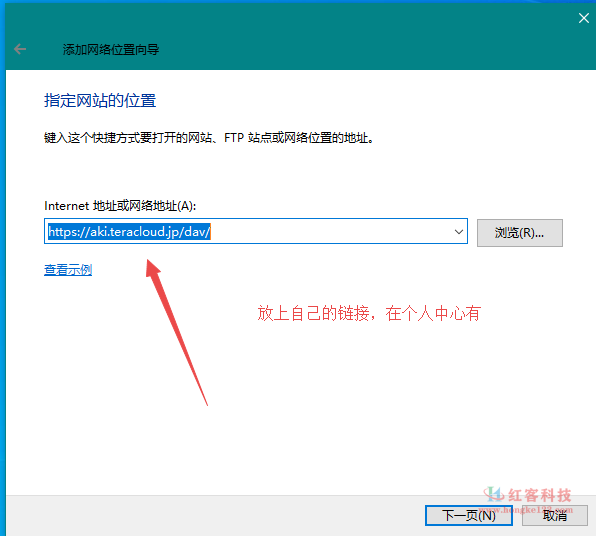
Task: Expand the Internet address history dropdown
Action: point(458,232)
